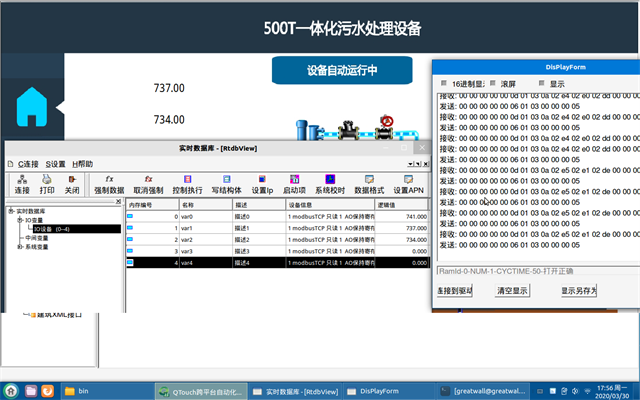Screen dimensions: 640x400
Task: Click the 741.000 value cell
Action: click(x=401, y=217)
